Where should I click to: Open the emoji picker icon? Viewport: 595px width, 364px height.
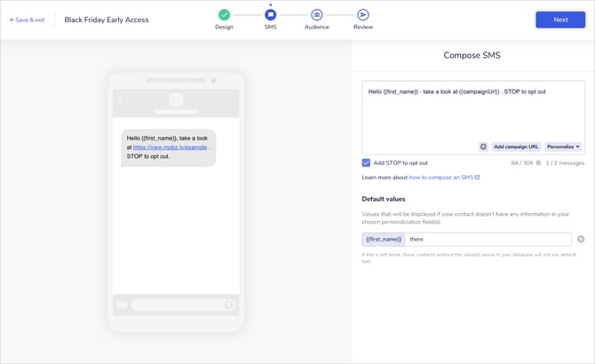[483, 146]
